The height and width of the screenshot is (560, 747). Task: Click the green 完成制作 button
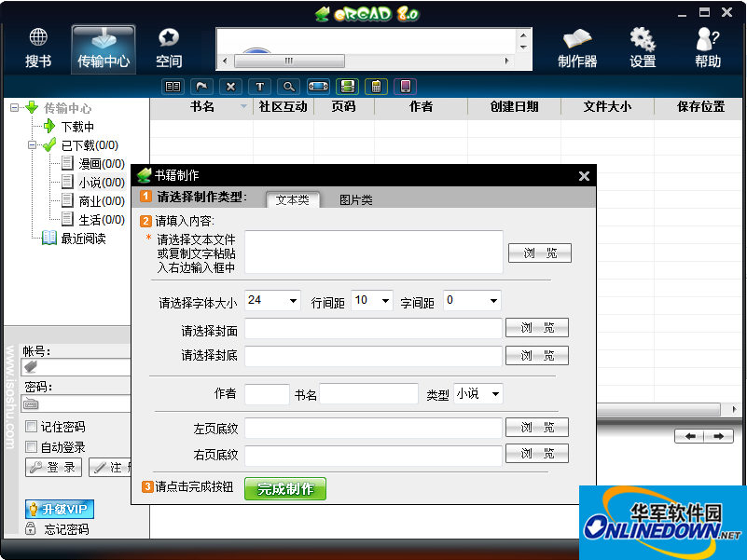[x=285, y=489]
